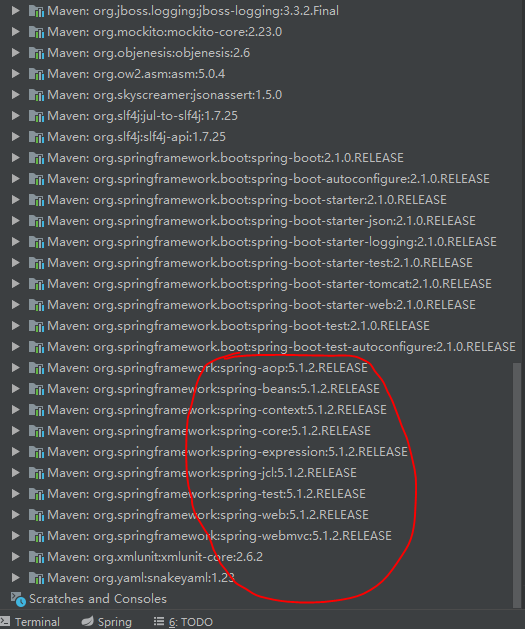Click the spring-boot-starter-web library icon
The image size is (525, 629).
point(36,305)
